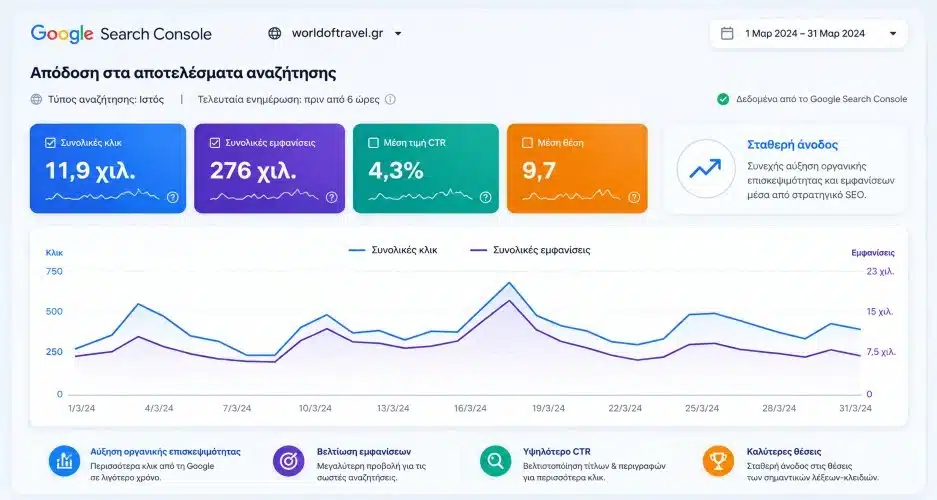Click the Τύπος αναζήτησης: Ιστός filter
The width and height of the screenshot is (937, 500).
click(106, 99)
